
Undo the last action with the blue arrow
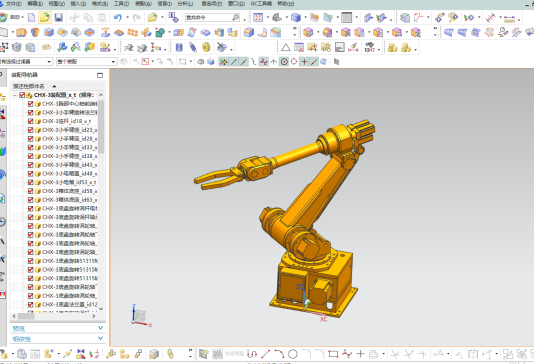pyautogui.click(x=118, y=17)
